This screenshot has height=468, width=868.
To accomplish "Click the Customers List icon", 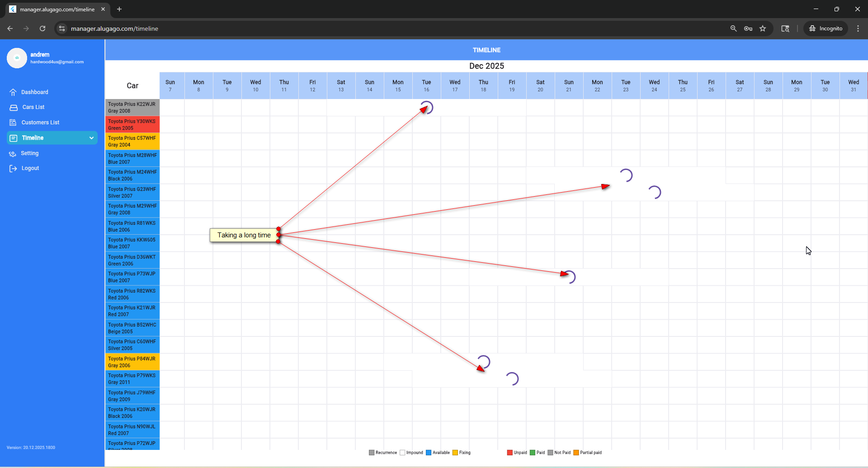I will tap(13, 123).
